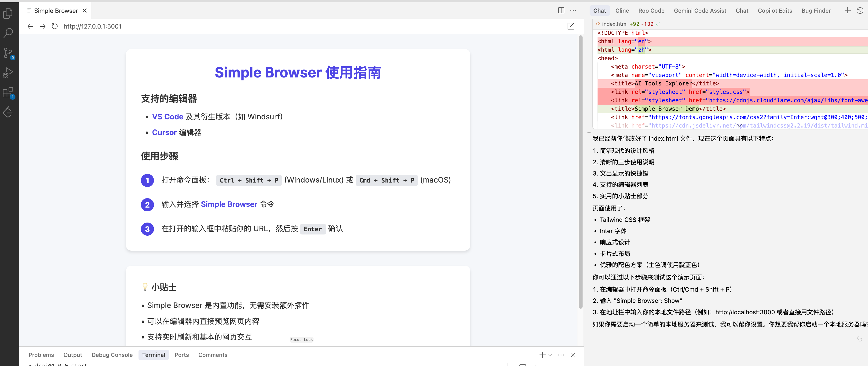868x366 pixels.
Task: Open the Bug Finder tab
Action: pyautogui.click(x=816, y=11)
